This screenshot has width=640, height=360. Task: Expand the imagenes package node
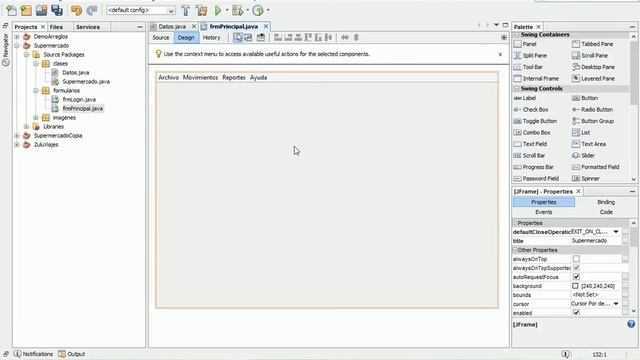(36, 118)
